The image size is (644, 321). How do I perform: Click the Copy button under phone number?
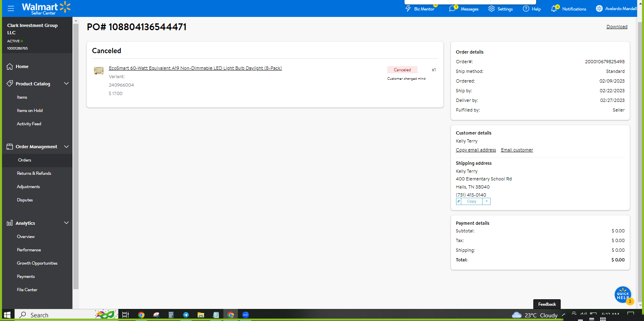[x=472, y=201]
